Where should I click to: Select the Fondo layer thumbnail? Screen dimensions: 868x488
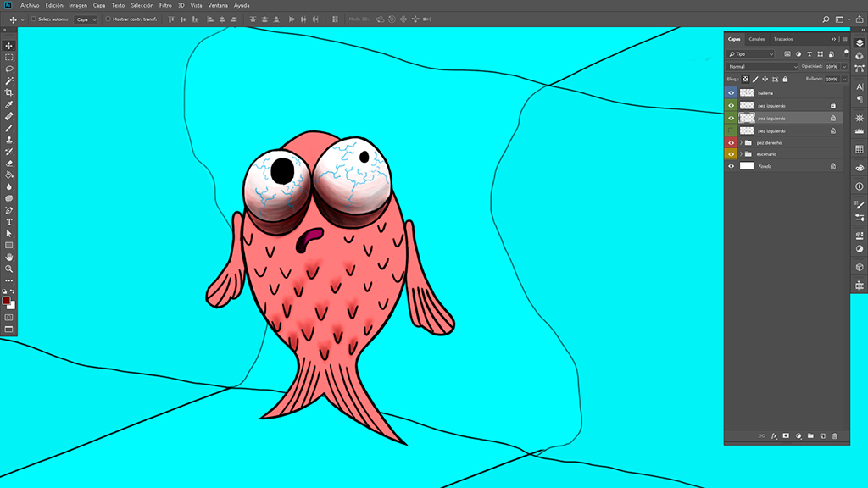pos(747,166)
